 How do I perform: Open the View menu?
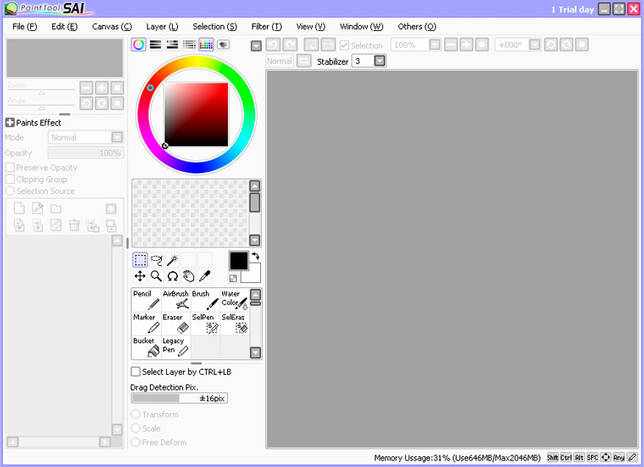click(x=311, y=27)
